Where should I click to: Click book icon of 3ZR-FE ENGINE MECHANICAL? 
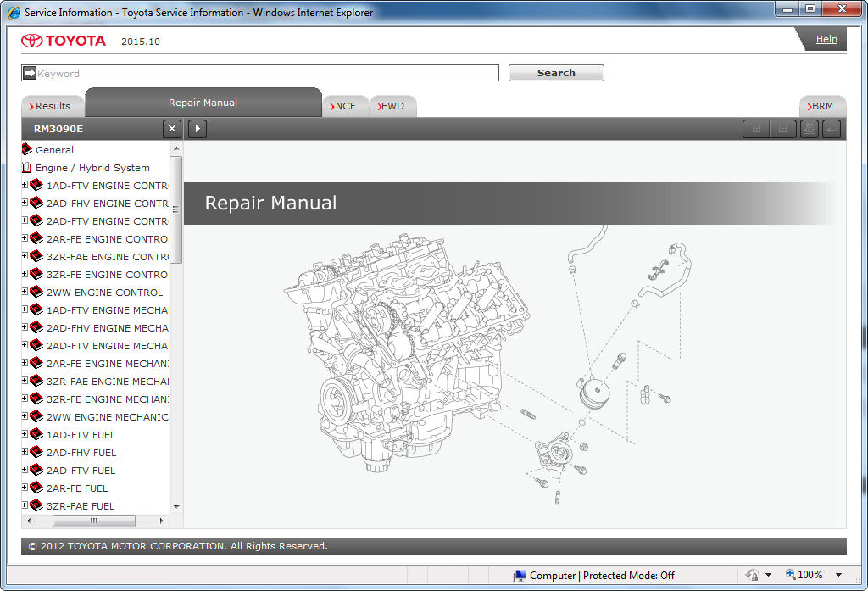click(36, 399)
